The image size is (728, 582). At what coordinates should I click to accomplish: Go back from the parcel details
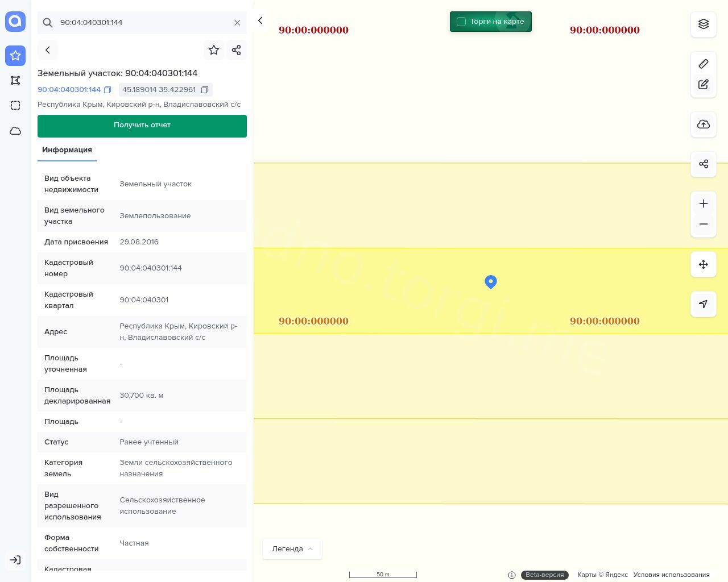pyautogui.click(x=48, y=50)
